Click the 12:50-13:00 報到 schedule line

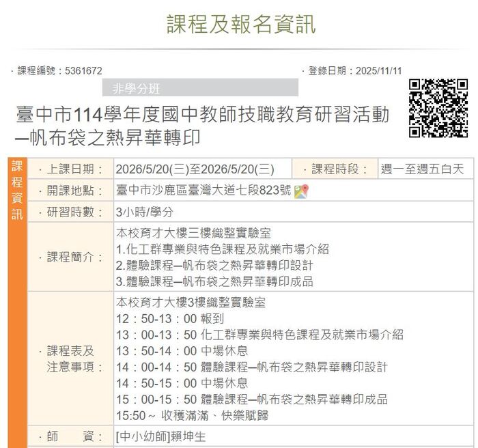170,319
